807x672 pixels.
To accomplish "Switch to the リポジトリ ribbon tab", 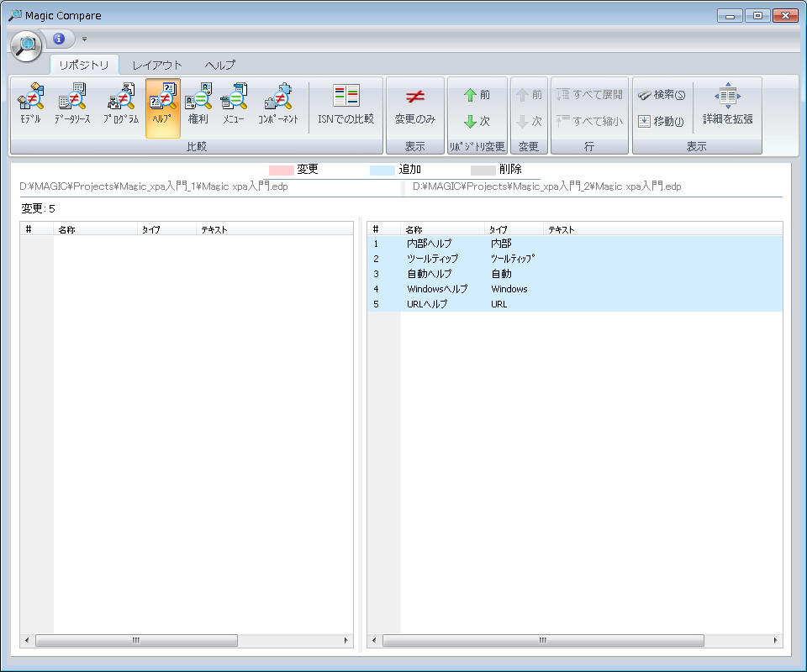I will (x=84, y=66).
